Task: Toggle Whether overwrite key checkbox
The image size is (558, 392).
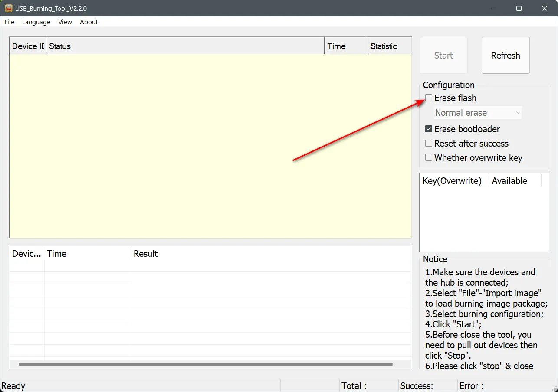Action: coord(429,157)
